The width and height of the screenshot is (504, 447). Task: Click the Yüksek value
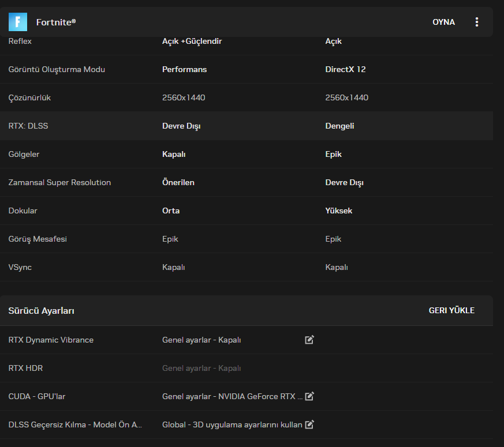[x=339, y=211]
